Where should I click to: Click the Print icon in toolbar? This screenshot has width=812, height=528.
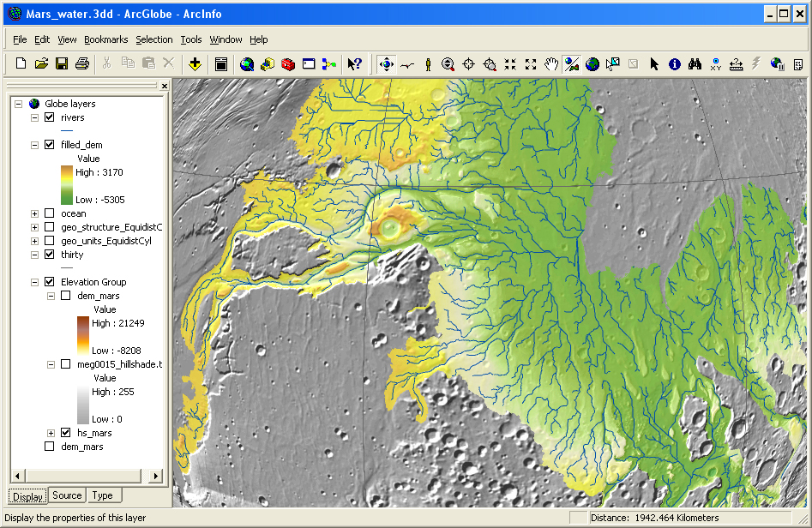pos(82,63)
